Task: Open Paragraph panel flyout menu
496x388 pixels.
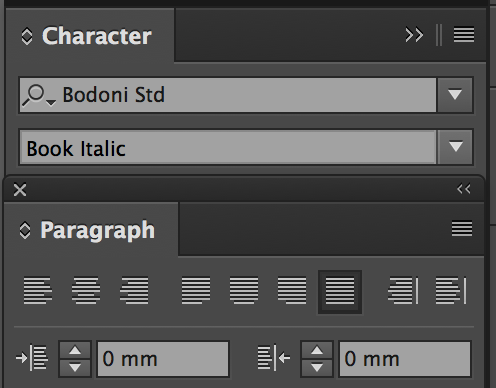Action: (x=462, y=229)
